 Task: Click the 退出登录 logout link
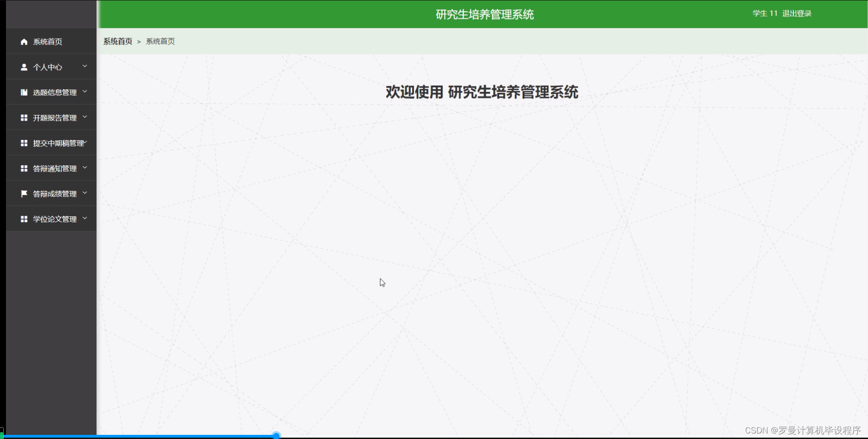[797, 14]
